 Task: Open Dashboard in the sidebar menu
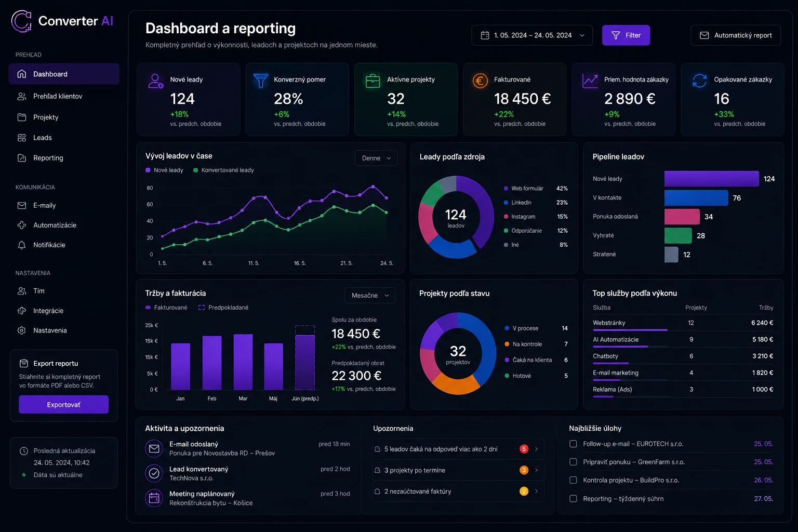64,74
